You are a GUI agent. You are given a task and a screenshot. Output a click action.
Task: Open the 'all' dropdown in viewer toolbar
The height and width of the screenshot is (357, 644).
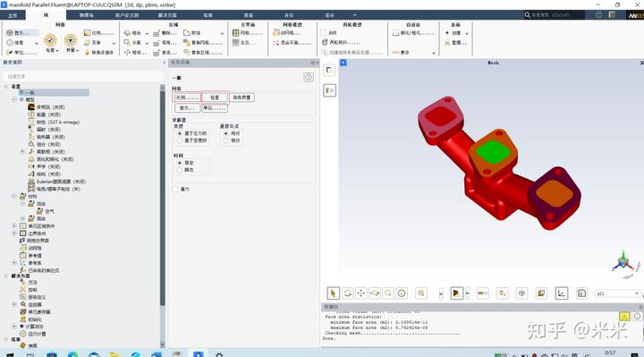pyautogui.click(x=618, y=293)
